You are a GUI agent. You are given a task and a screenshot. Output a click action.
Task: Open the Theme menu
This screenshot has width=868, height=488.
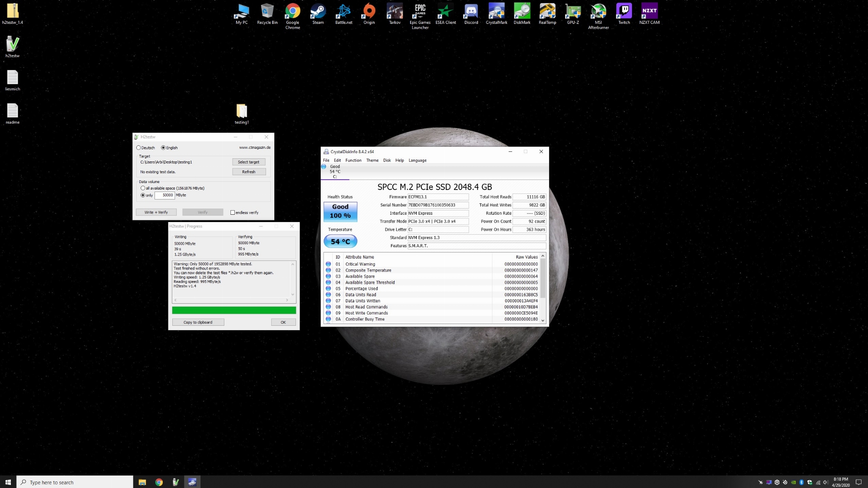(x=372, y=160)
